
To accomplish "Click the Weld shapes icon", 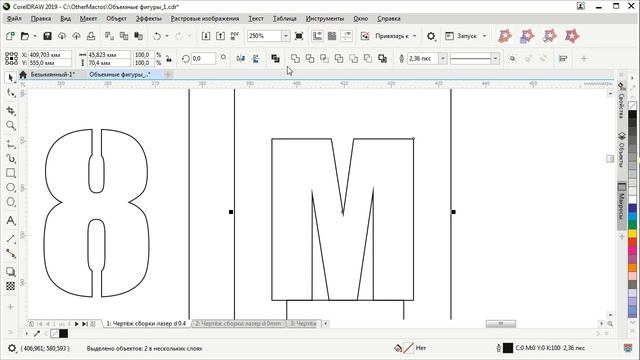I will [295, 59].
